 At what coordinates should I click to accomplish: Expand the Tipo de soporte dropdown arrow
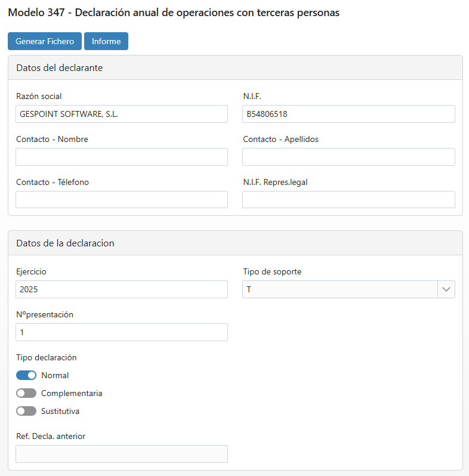tap(446, 289)
